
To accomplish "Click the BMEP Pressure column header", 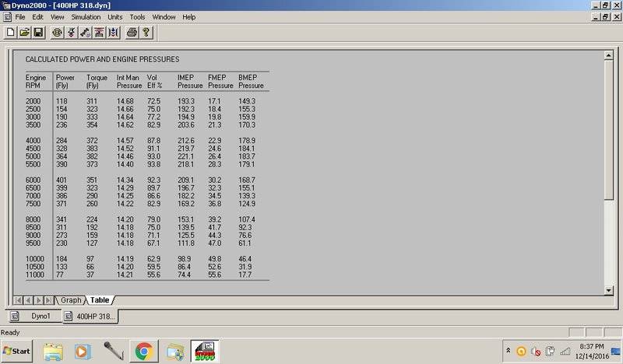I will coord(251,82).
